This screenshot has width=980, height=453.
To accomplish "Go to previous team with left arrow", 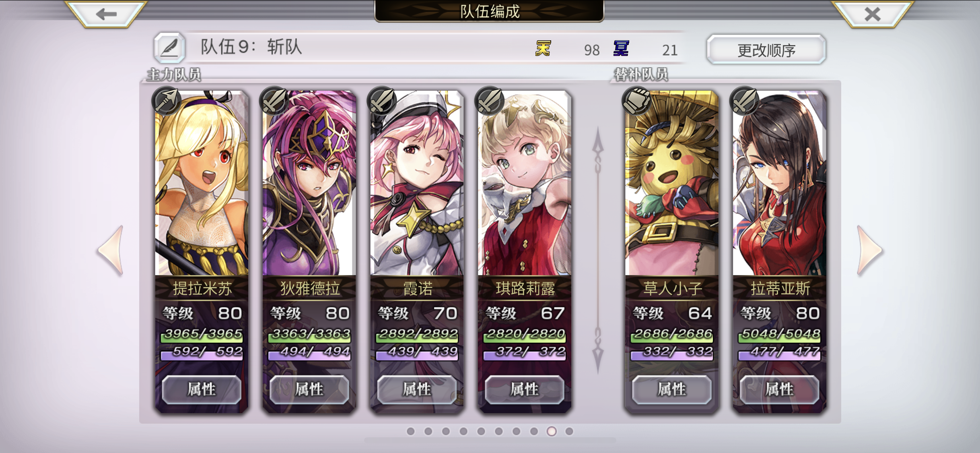I will (x=110, y=250).
